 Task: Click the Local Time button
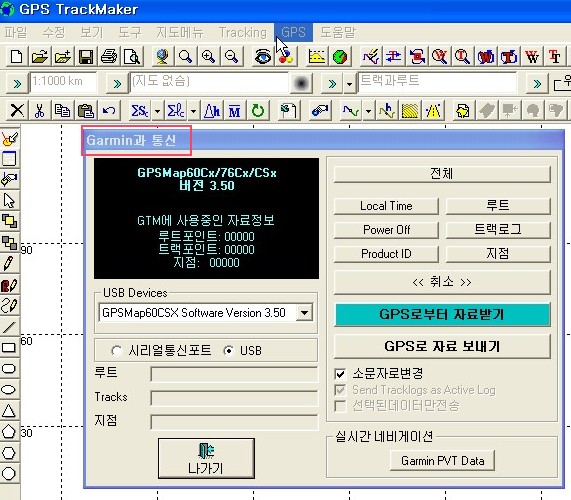[386, 206]
